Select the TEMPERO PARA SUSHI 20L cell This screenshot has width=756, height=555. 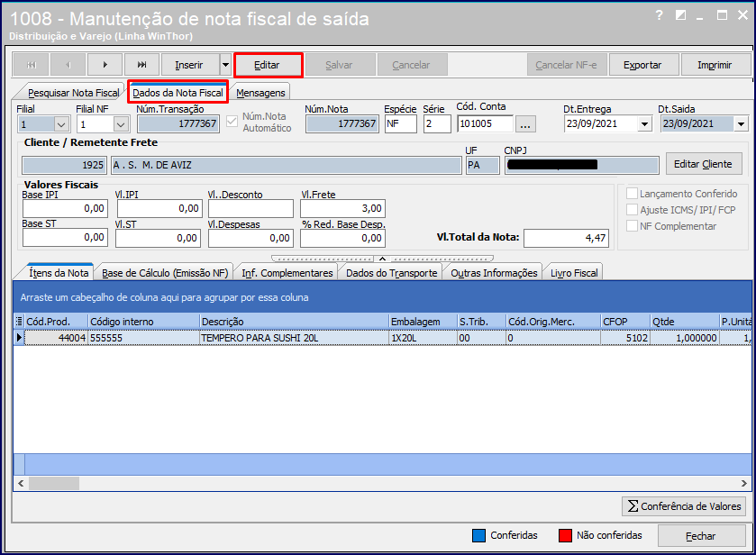tap(294, 338)
